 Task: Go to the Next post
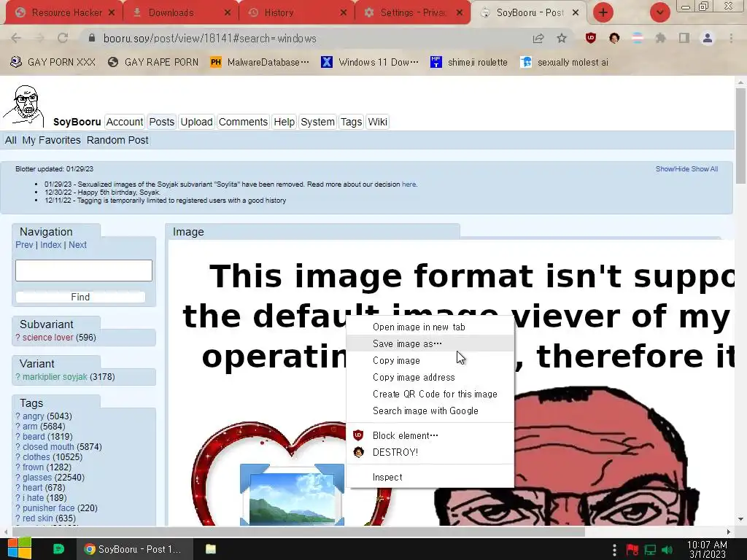click(x=77, y=245)
